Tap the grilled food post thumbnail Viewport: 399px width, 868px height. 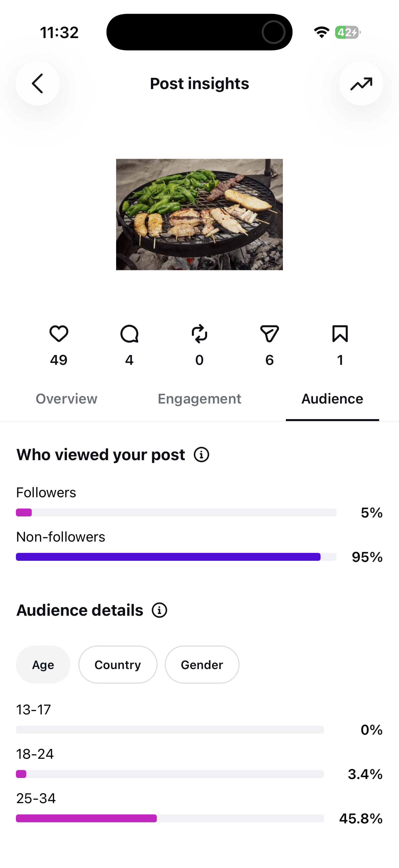click(x=199, y=215)
